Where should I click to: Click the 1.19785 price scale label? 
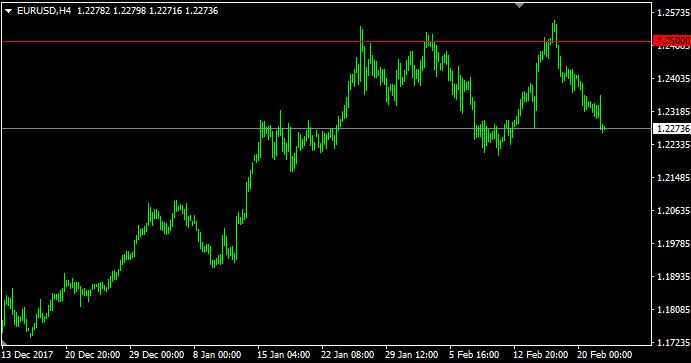[673, 244]
